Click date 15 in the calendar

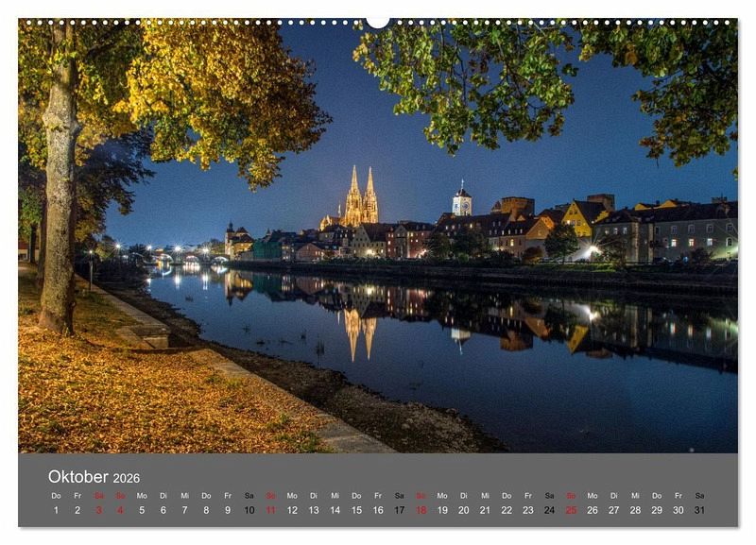coord(356,510)
